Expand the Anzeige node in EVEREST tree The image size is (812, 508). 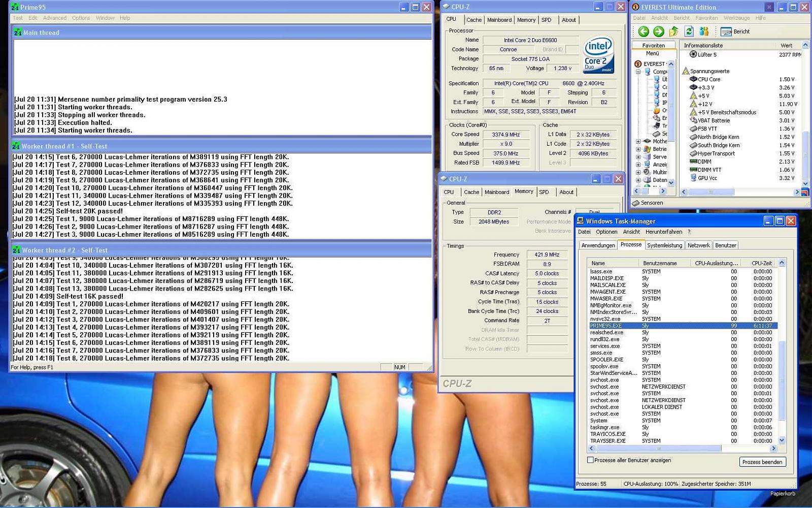pos(638,165)
